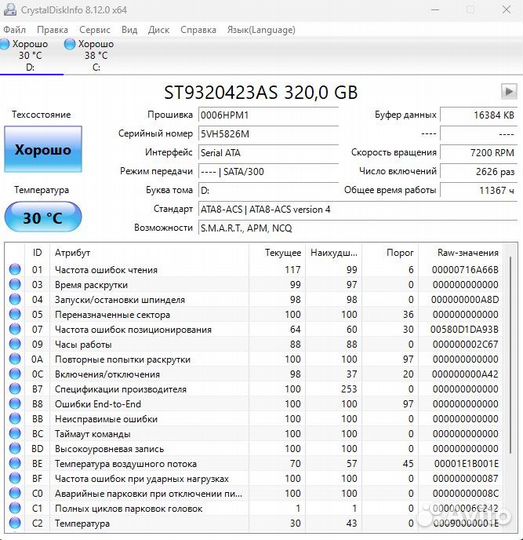Viewport: 523px width, 540px height.
Task: Click status icon for attribute 04
Action: (15, 299)
